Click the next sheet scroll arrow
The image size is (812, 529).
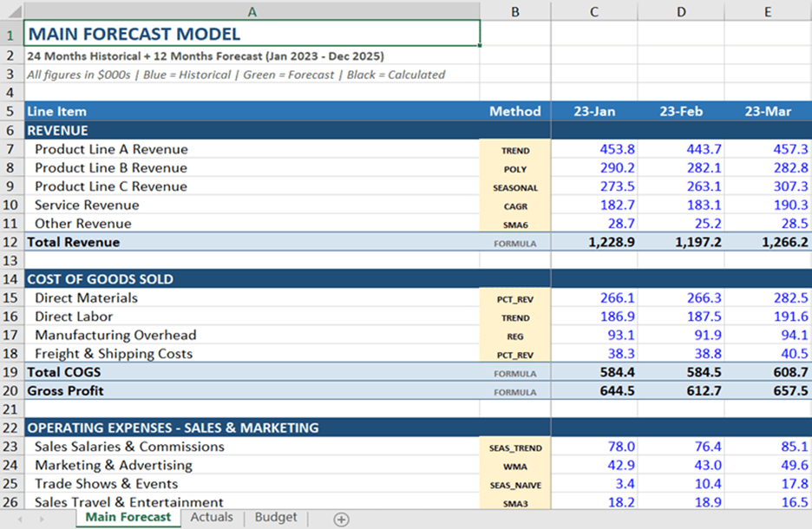pos(43,519)
